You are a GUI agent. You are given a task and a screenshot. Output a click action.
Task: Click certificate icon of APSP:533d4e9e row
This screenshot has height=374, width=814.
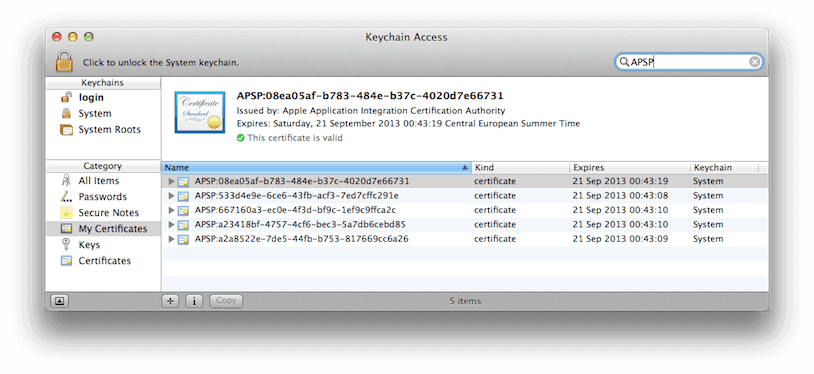(x=183, y=196)
